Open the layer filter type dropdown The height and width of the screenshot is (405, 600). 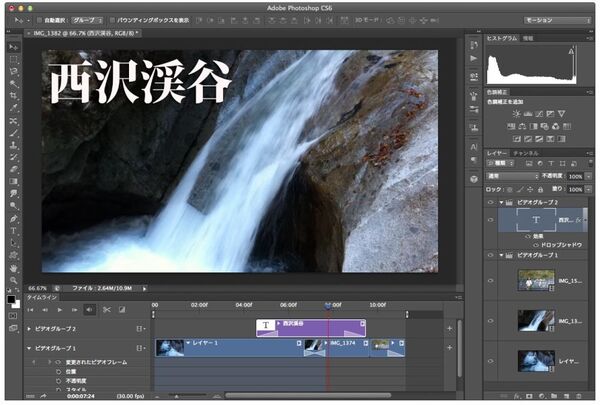coord(501,163)
